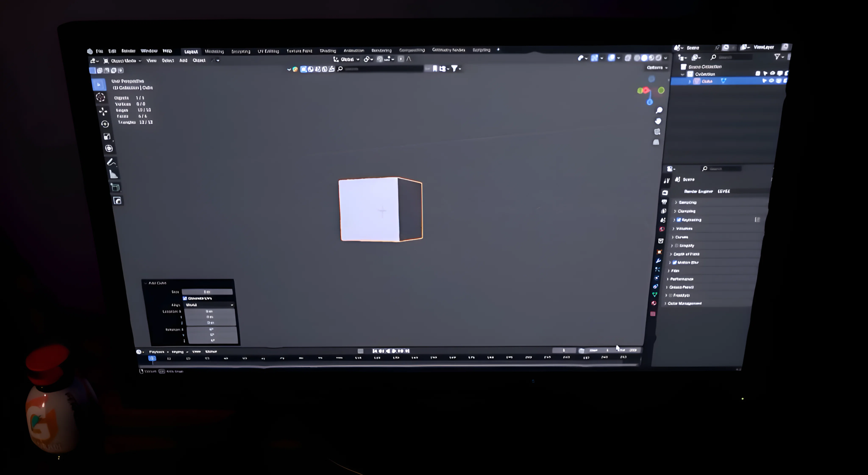
Task: Select the Move tool
Action: click(x=103, y=111)
